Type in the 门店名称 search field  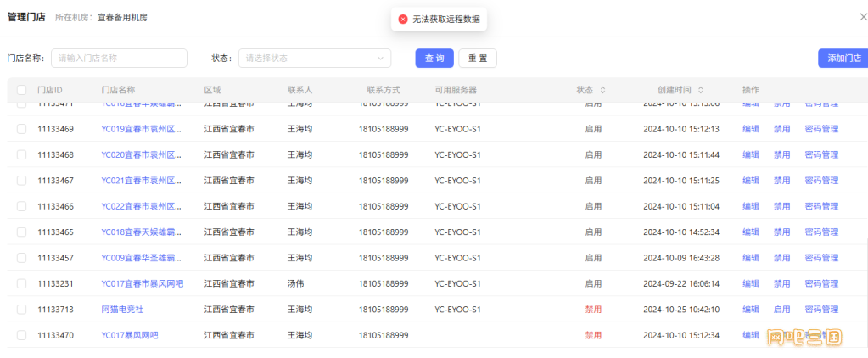pos(119,58)
